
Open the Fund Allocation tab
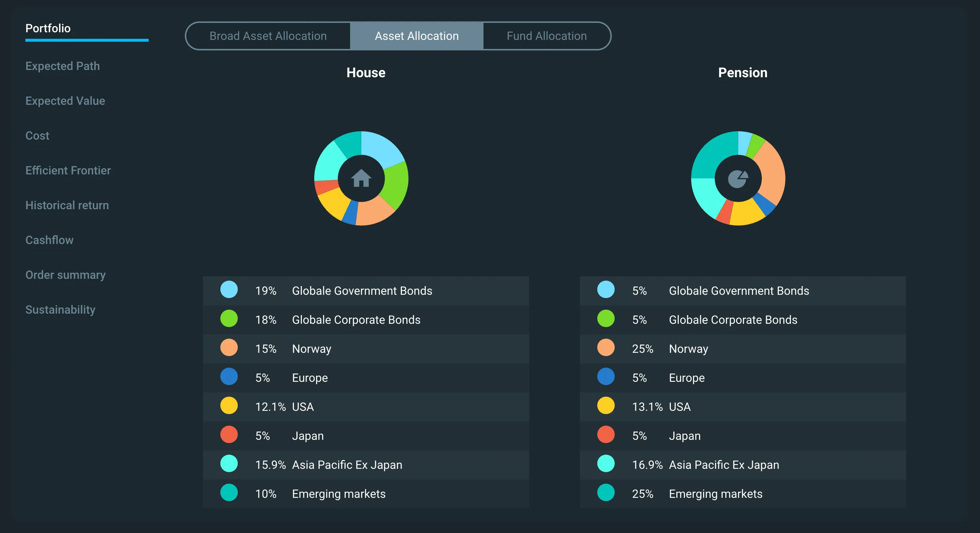coord(547,36)
